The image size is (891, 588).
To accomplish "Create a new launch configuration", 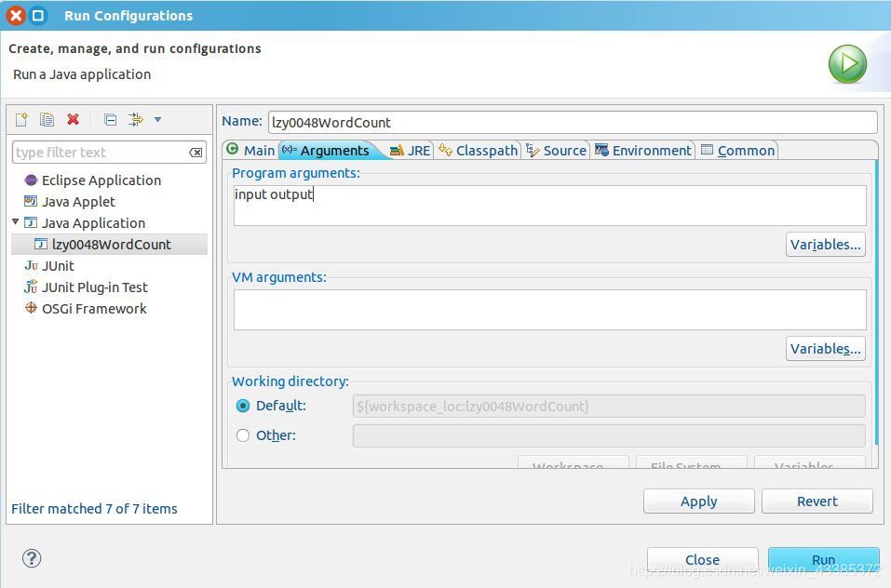I will tap(21, 119).
